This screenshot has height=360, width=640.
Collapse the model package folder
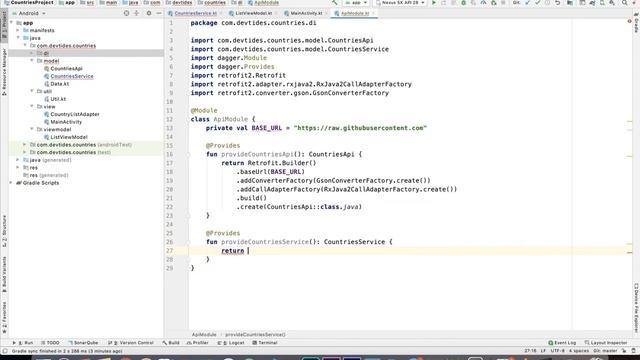pos(32,60)
